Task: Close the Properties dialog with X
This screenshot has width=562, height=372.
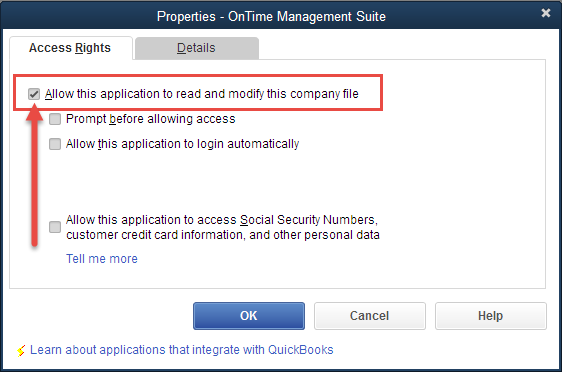Action: pos(546,13)
